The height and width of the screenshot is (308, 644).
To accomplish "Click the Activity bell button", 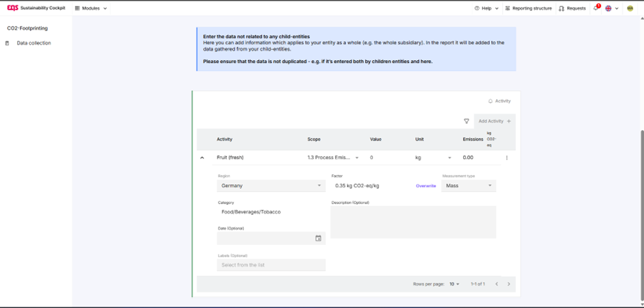I will (499, 101).
